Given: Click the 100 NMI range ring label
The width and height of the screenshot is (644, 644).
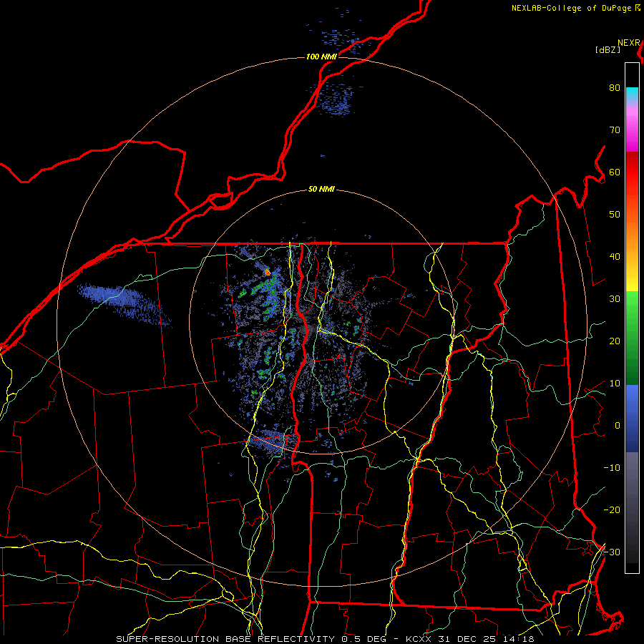Looking at the screenshot, I should (x=321, y=57).
